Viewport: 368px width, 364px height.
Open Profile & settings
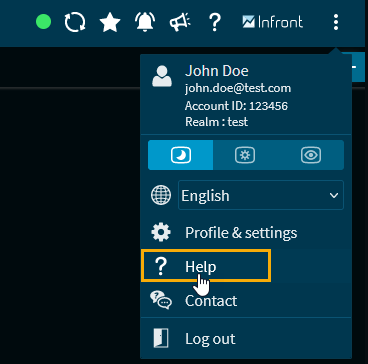coord(246,232)
